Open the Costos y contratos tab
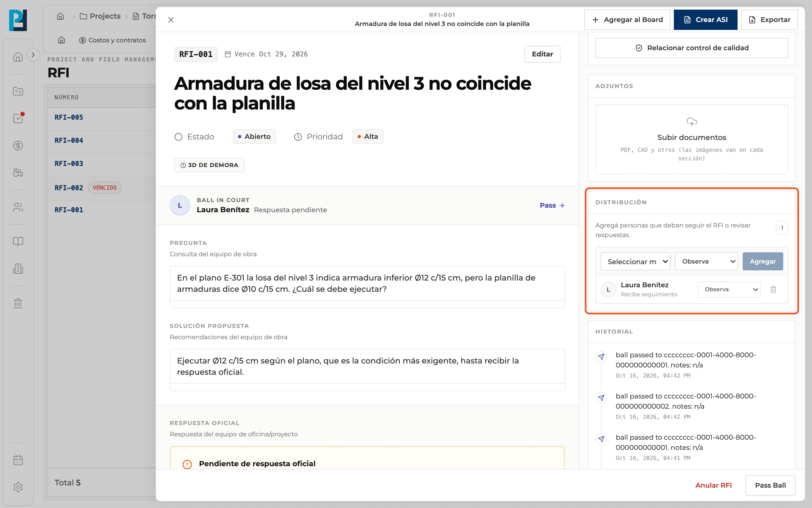812x508 pixels. pos(112,40)
